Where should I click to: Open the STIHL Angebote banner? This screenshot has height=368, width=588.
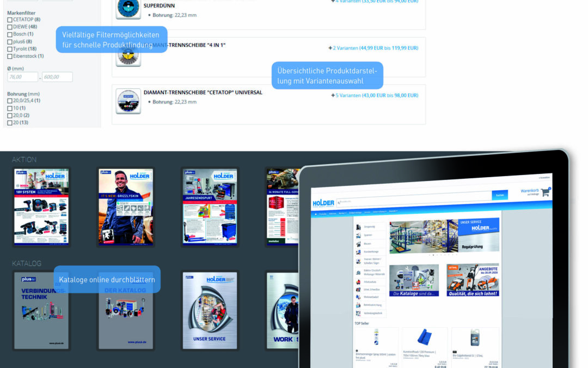(x=473, y=280)
